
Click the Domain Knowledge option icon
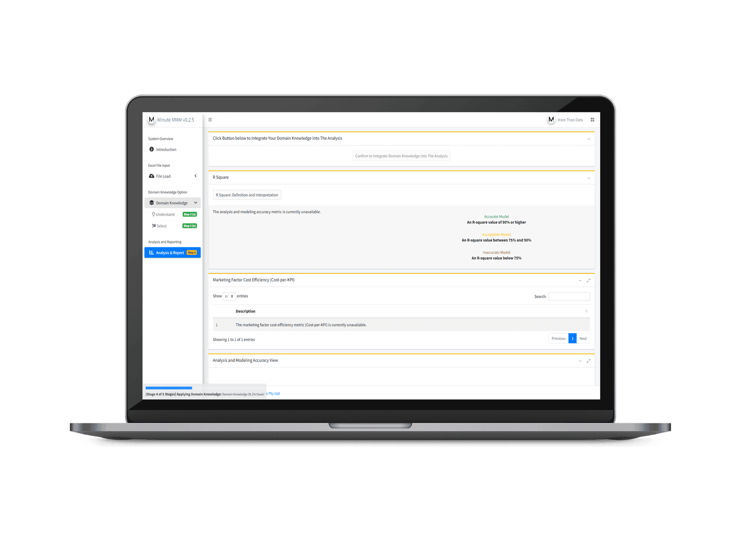point(153,202)
